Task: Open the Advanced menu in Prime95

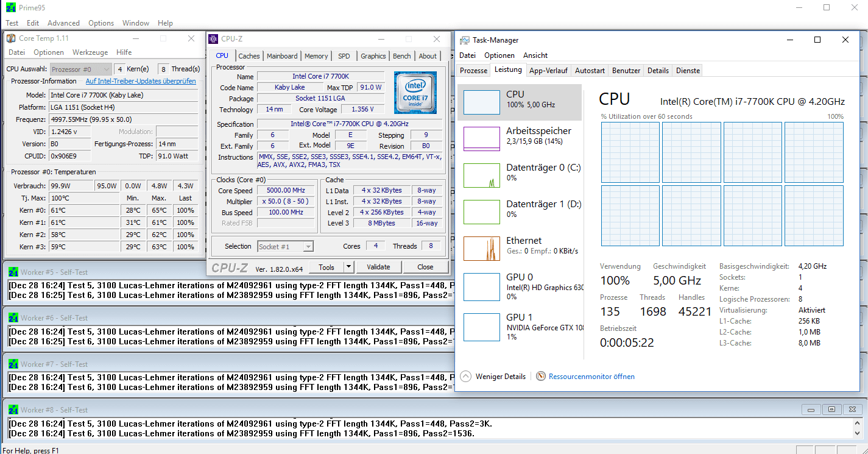Action: tap(63, 23)
